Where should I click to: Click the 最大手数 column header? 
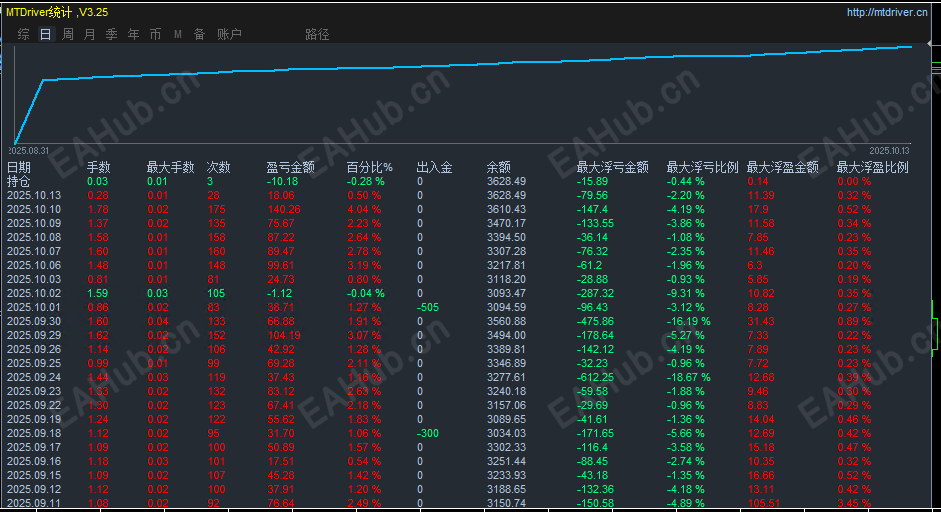[170, 167]
